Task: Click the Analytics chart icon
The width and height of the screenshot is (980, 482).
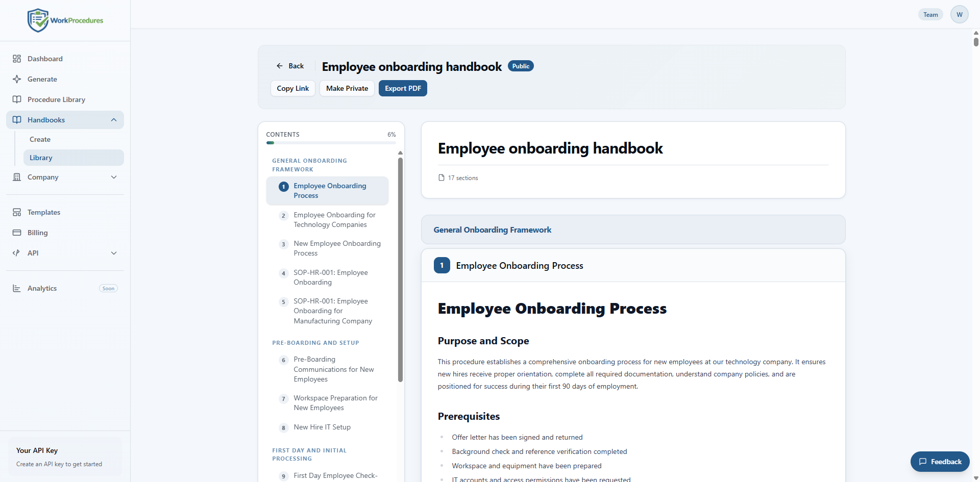Action: pos(17,288)
